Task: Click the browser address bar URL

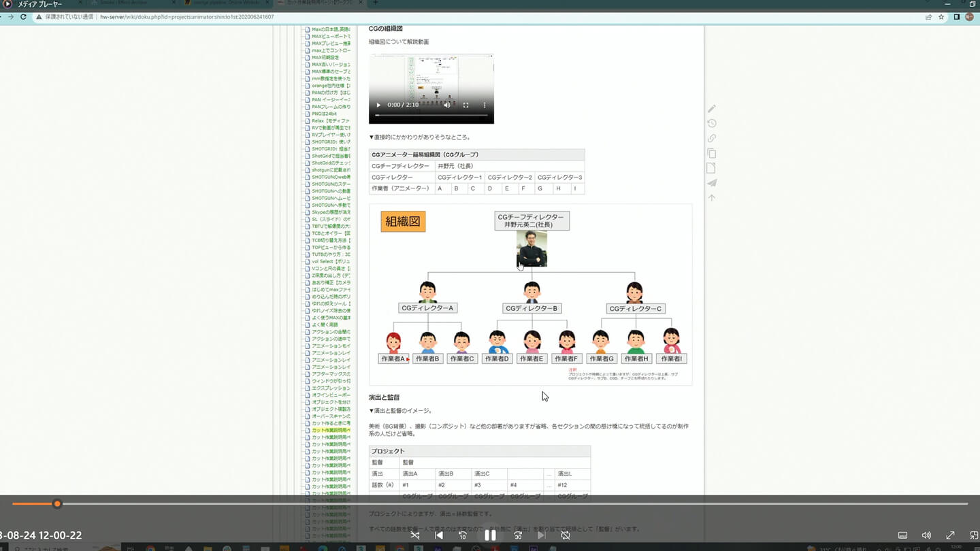Action: 187,16
